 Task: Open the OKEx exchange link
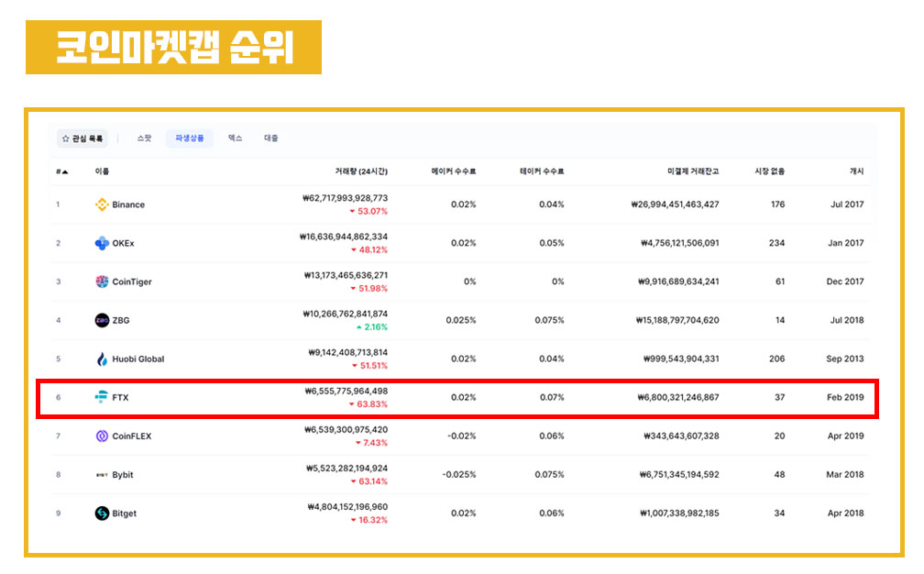123,243
